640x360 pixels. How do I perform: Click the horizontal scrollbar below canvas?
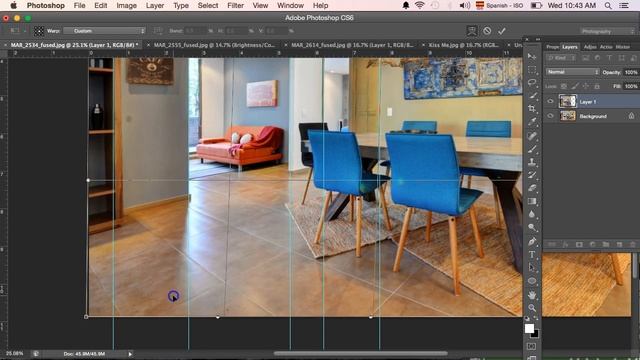pyautogui.click(x=360, y=353)
